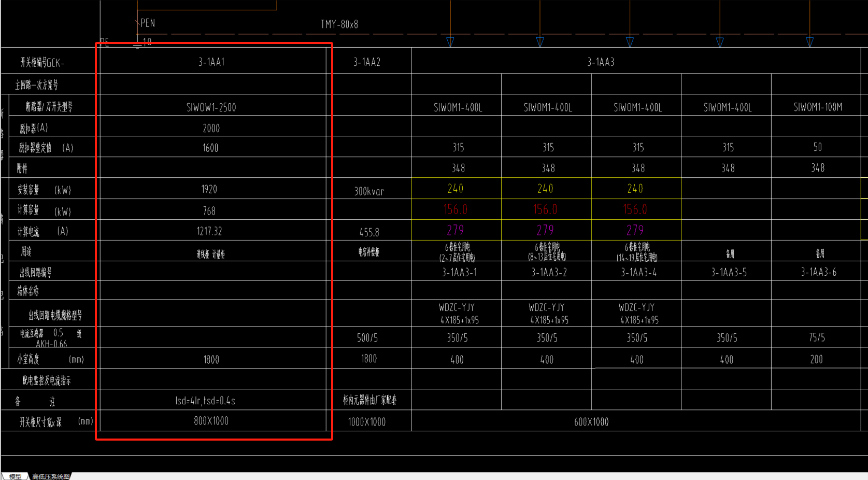Viewport: 868px width, 480px height.
Task: Select row label 配电监控及电流指示
Action: pos(47,380)
